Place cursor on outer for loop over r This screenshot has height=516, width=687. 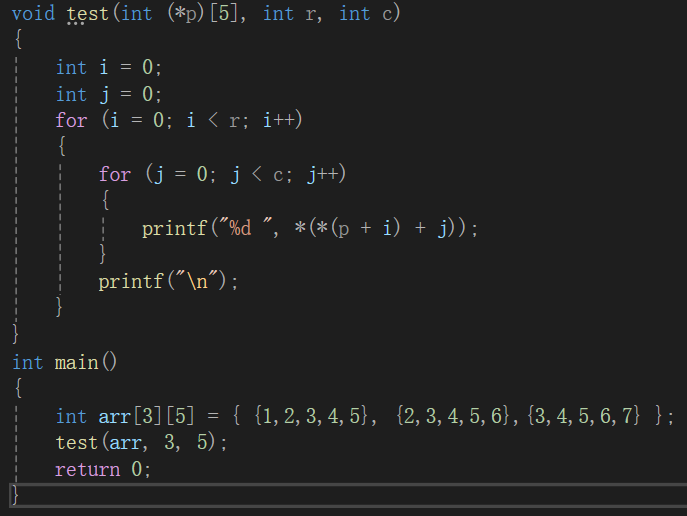(x=179, y=120)
